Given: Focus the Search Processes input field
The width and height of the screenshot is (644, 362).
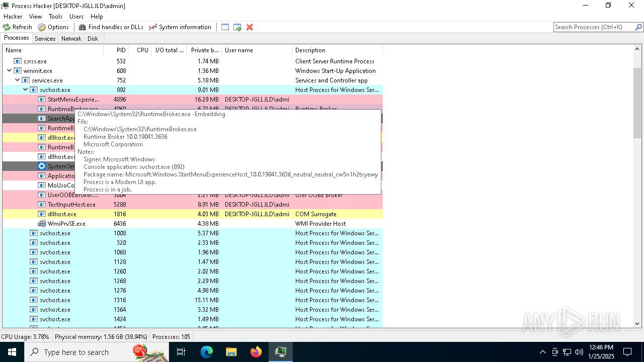Looking at the screenshot, I should 594,27.
